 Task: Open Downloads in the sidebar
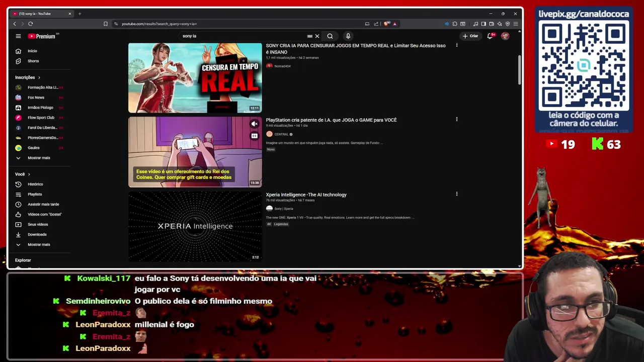[39, 234]
